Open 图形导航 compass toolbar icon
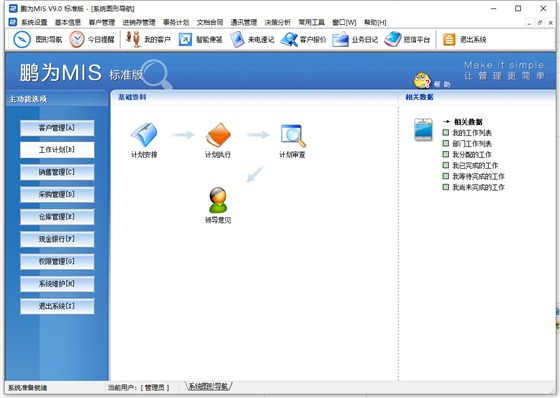560x398 pixels. 22,39
